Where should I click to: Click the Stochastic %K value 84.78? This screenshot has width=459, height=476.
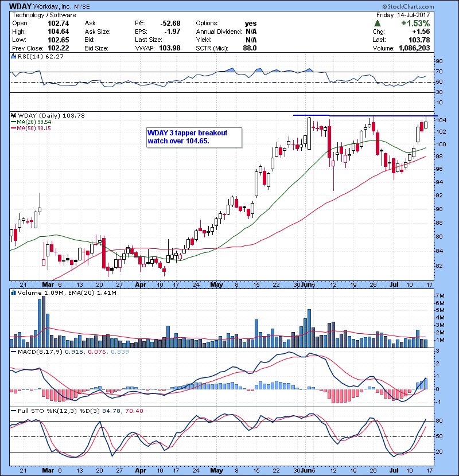(111, 411)
